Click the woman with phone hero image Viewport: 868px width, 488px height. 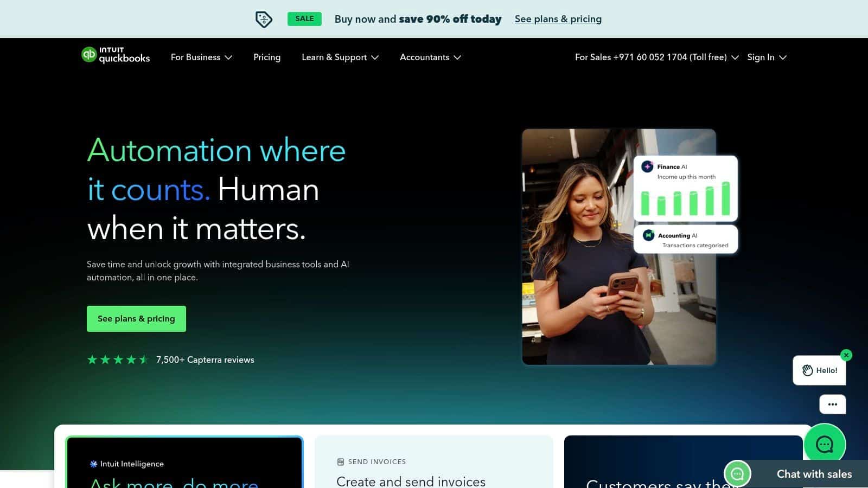click(619, 247)
